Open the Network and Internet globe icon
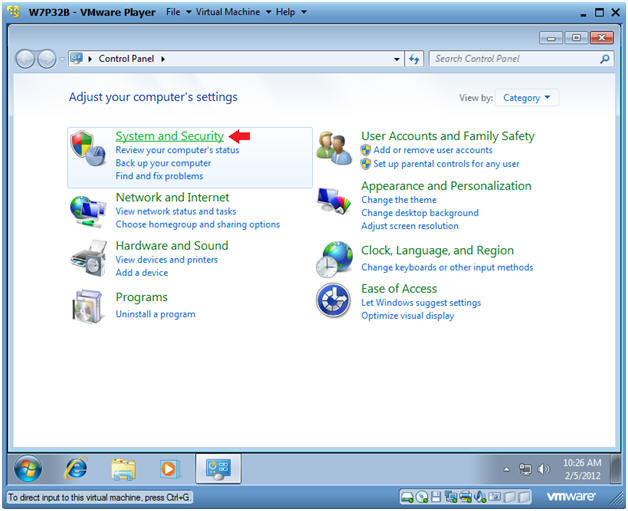The height and width of the screenshot is (511, 628). [x=88, y=211]
